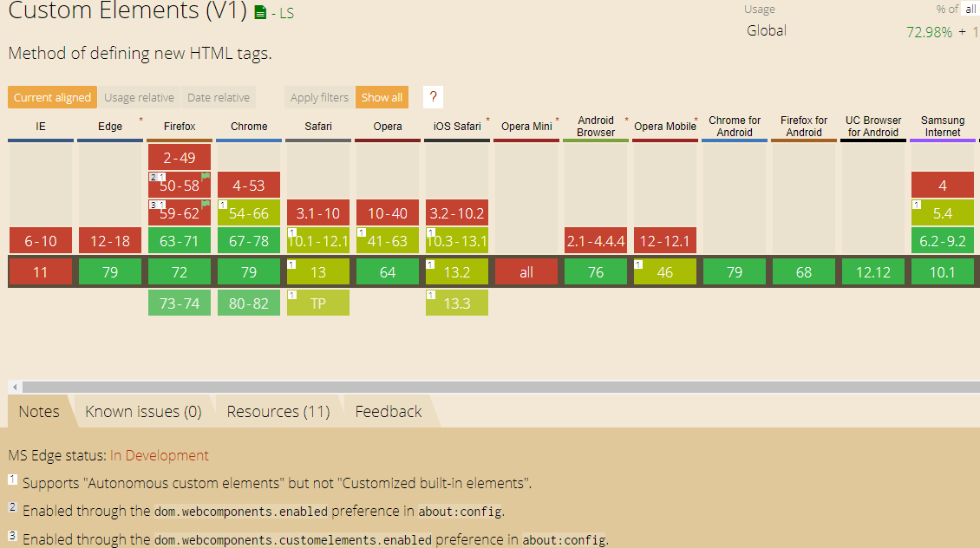Image resolution: width=980 pixels, height=548 pixels.
Task: Switch to Date relative view
Action: [219, 97]
